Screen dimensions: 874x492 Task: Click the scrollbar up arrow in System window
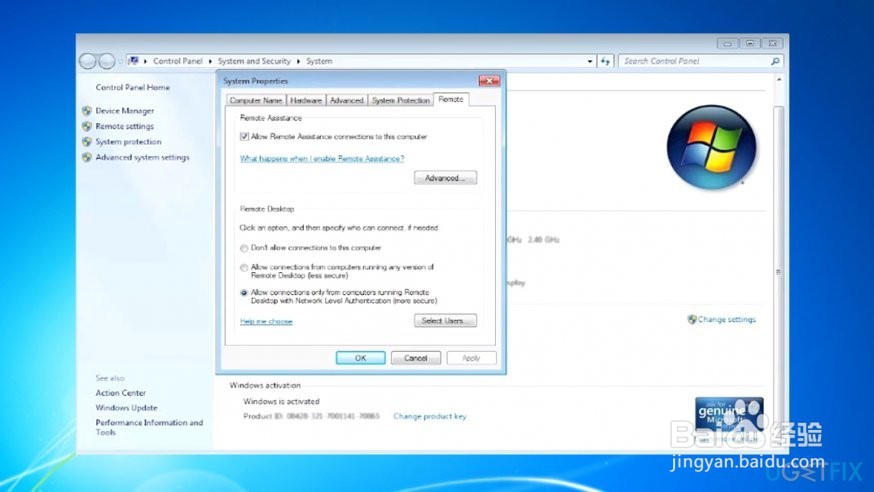click(x=779, y=80)
